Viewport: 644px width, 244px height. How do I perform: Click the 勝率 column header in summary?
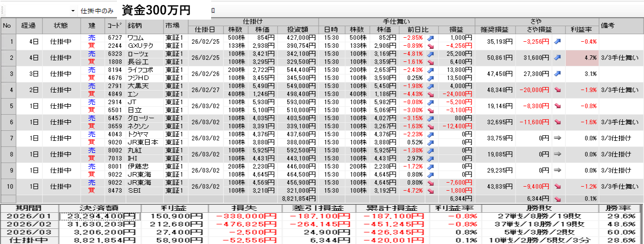click(620, 208)
